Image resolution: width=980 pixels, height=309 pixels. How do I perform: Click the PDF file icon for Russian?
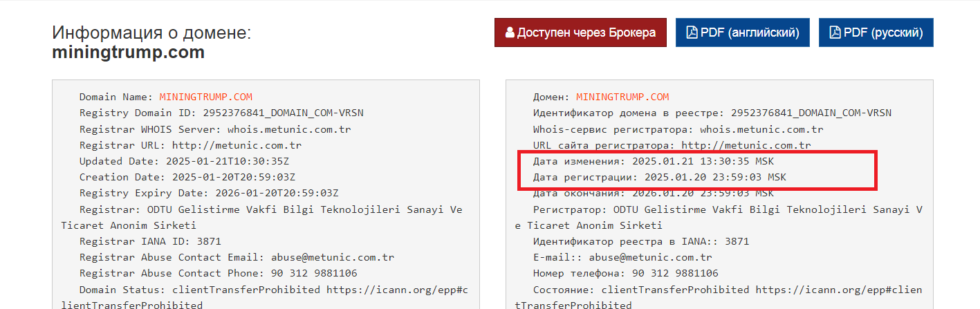pos(834,32)
